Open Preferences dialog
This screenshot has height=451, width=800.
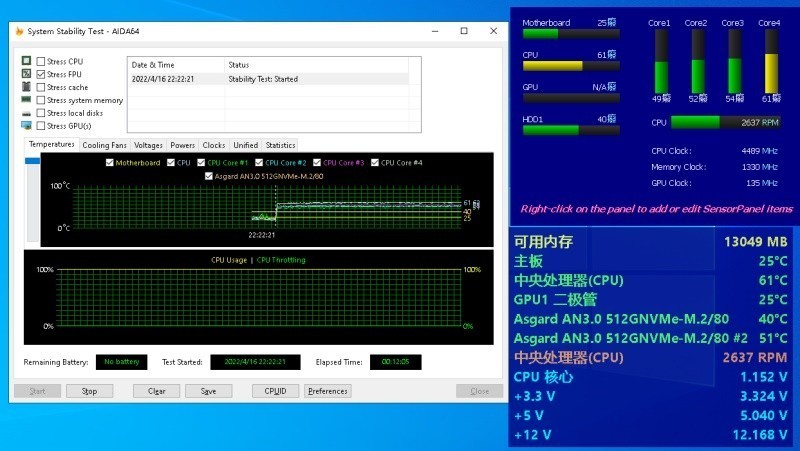(x=327, y=391)
